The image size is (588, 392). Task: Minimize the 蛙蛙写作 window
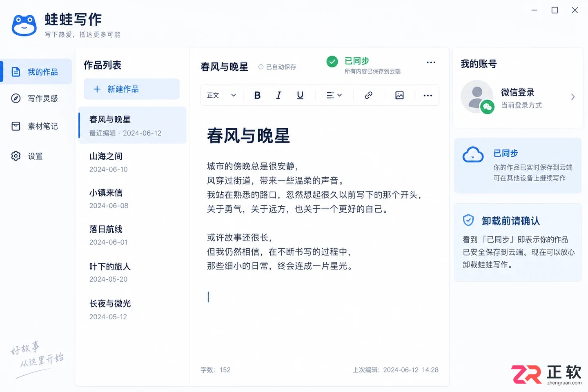535,10
